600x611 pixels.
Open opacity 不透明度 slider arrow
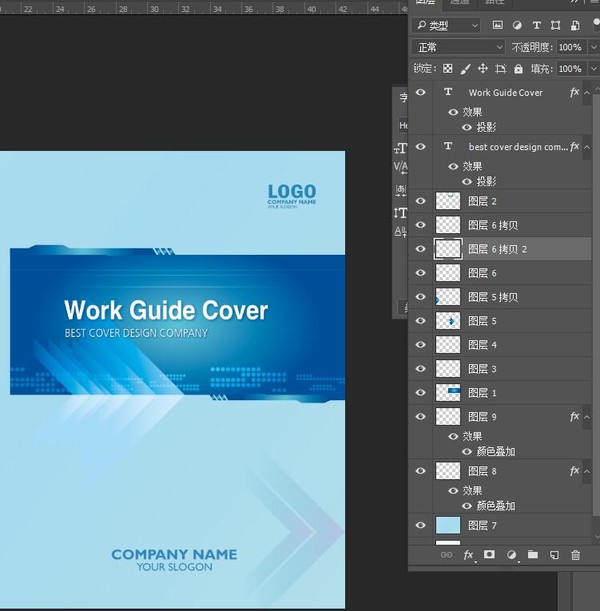click(x=593, y=47)
